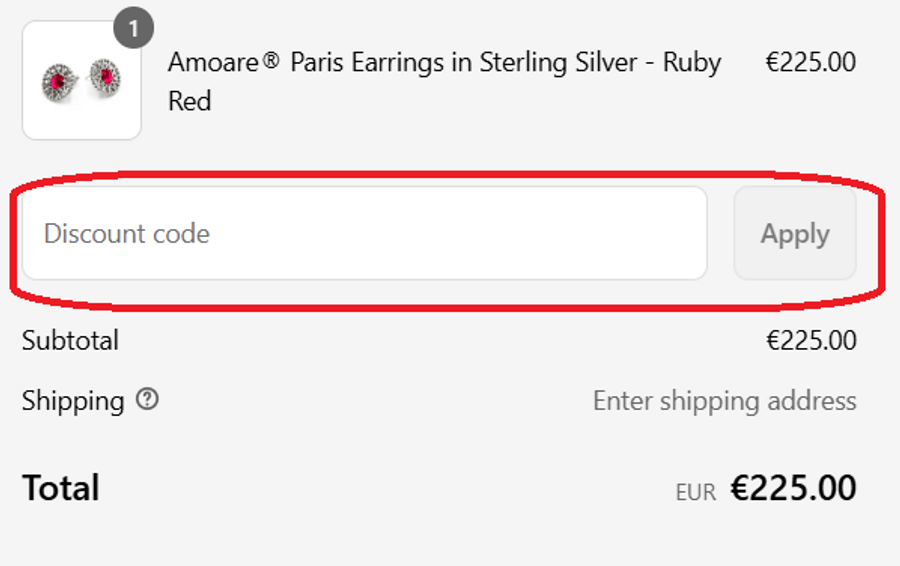
Task: Click the bold Total label
Action: click(61, 488)
